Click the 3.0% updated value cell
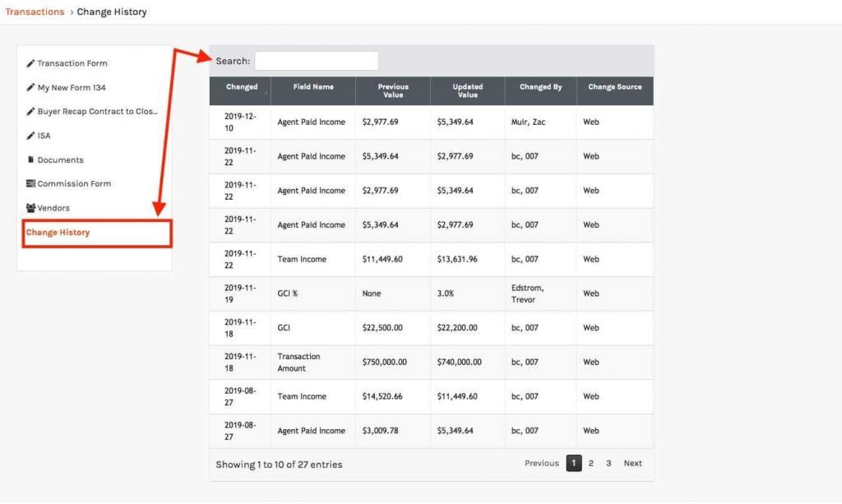The width and height of the screenshot is (842, 504). (x=467, y=294)
